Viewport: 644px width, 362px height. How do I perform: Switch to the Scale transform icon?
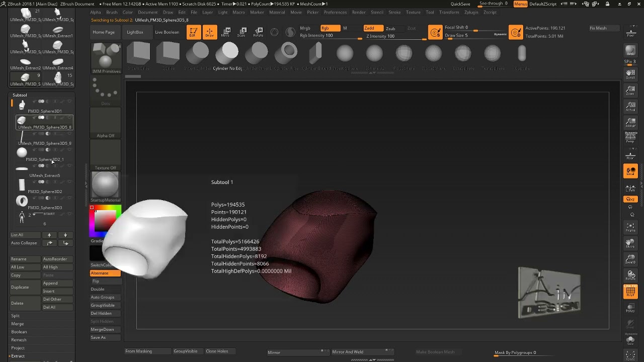point(243,32)
